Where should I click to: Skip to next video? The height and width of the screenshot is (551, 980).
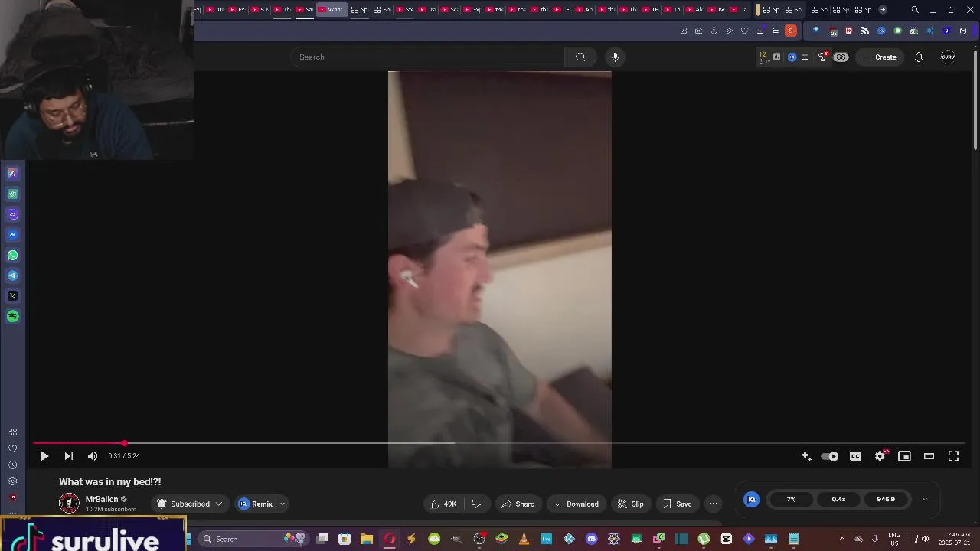coord(69,456)
